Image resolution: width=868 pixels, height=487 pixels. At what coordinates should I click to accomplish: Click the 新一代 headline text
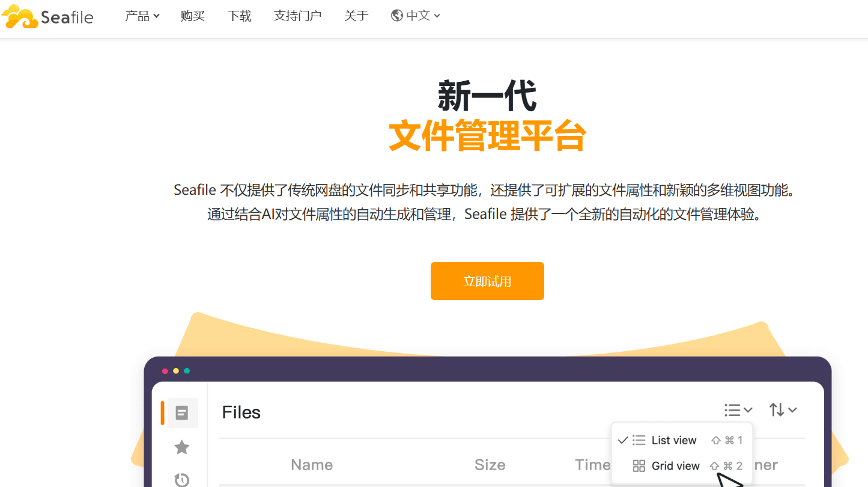(x=487, y=96)
